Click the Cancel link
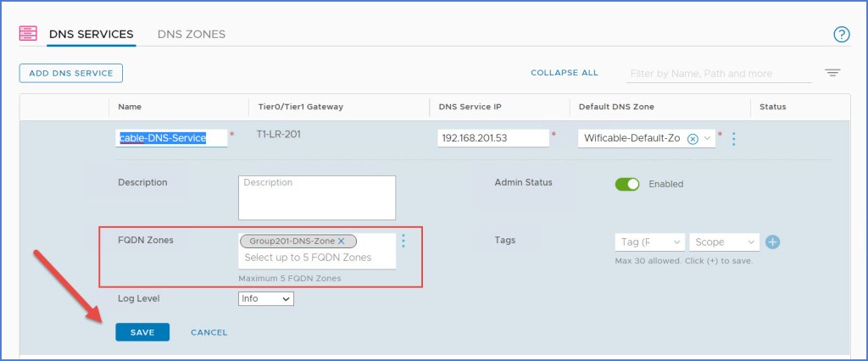868x361 pixels. click(x=209, y=332)
